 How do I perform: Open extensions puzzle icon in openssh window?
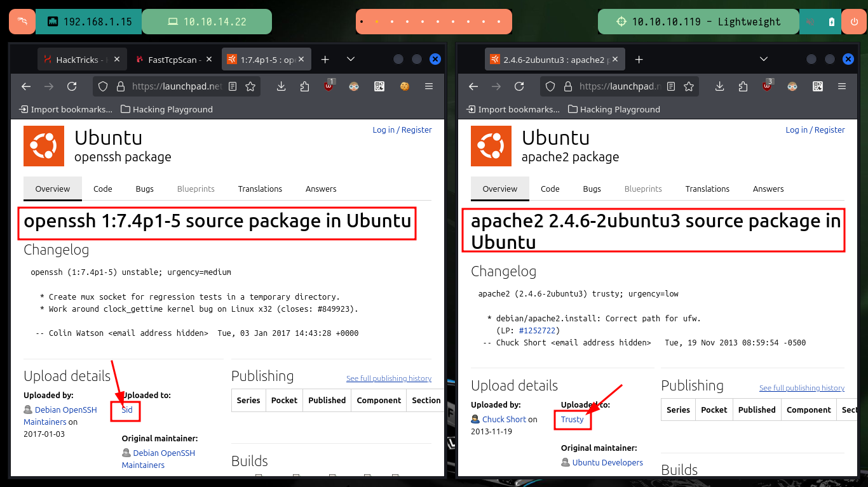click(x=305, y=86)
